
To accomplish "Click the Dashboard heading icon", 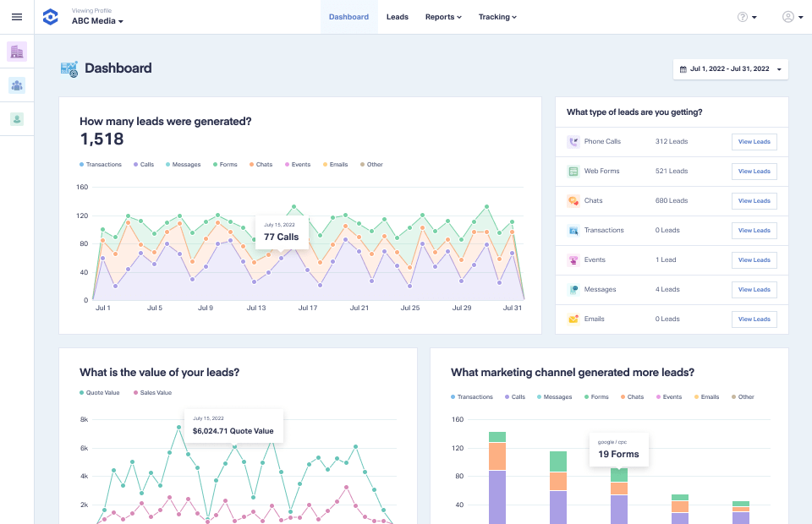I will 69,68.
